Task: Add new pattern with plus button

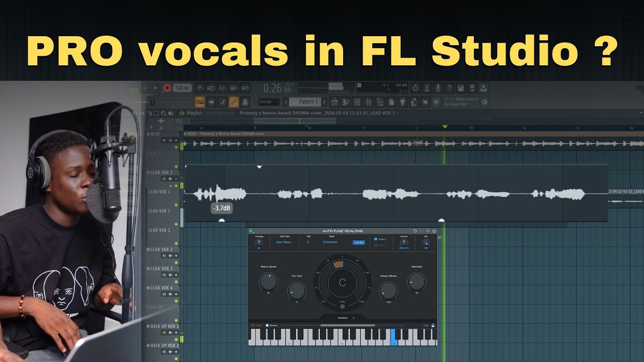Action: pyautogui.click(x=325, y=102)
